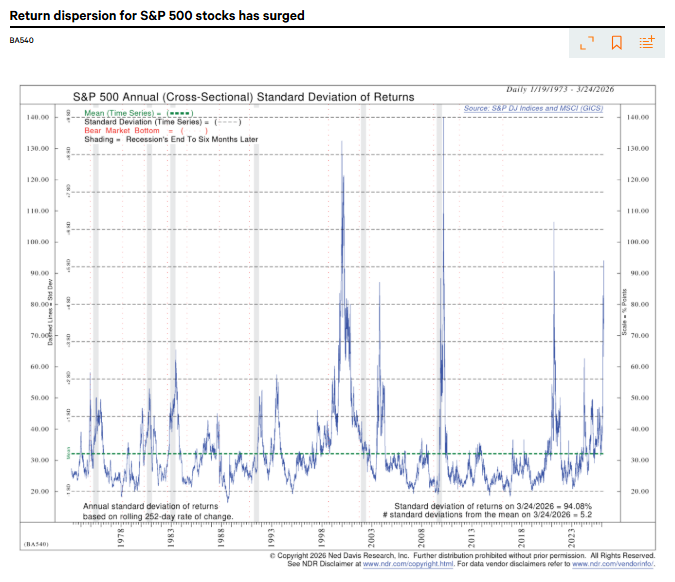Expand chart to fullscreen view
This screenshot has width=675, height=582.
(587, 42)
